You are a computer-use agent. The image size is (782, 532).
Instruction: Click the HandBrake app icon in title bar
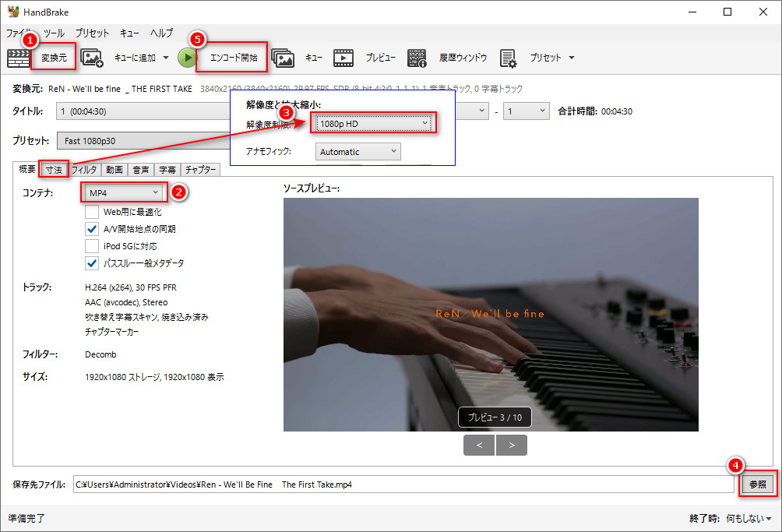point(13,12)
